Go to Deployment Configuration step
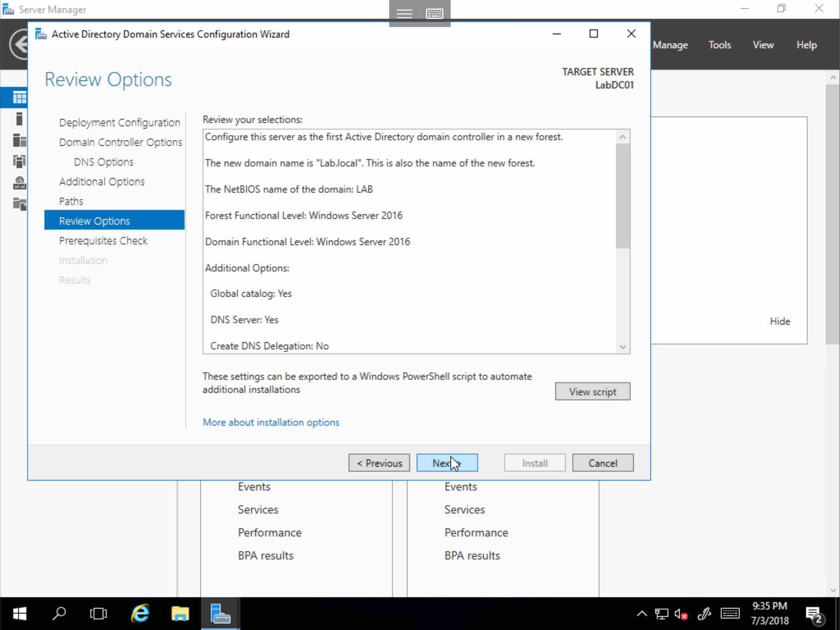Viewport: 840px width, 630px height. [119, 122]
